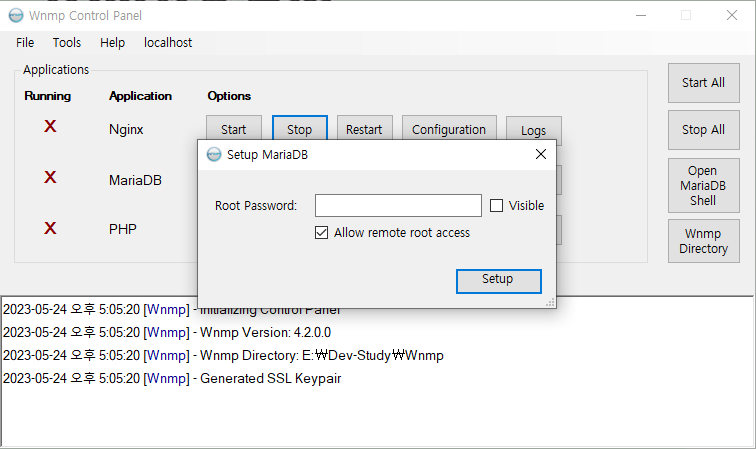
Task: Click the Setup MariaDB dialog title icon
Action: point(214,155)
